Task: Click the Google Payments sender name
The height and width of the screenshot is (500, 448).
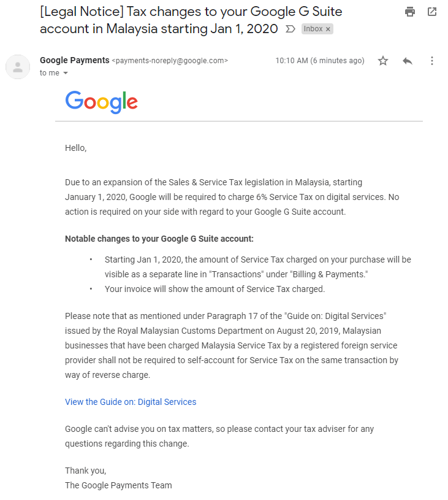Action: coord(75,60)
